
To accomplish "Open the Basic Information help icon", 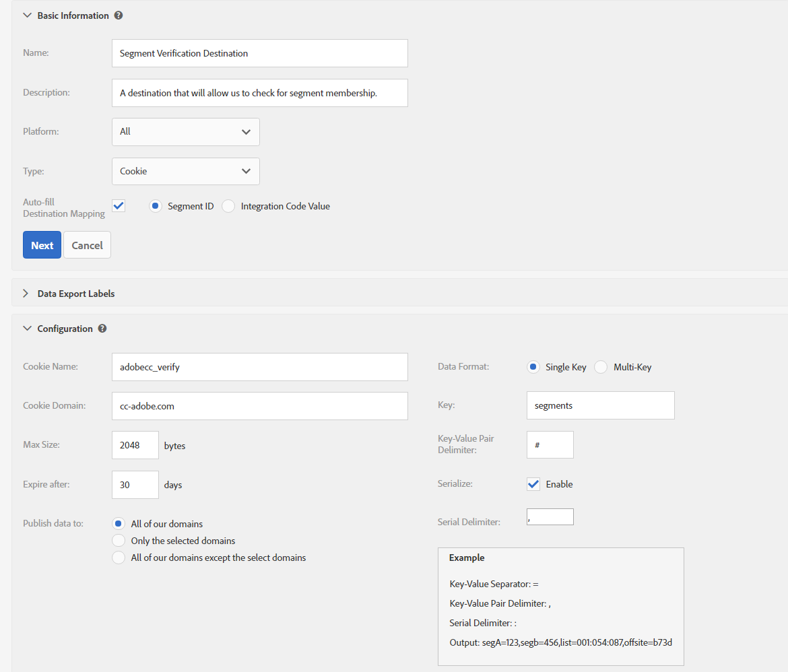I will [x=119, y=15].
